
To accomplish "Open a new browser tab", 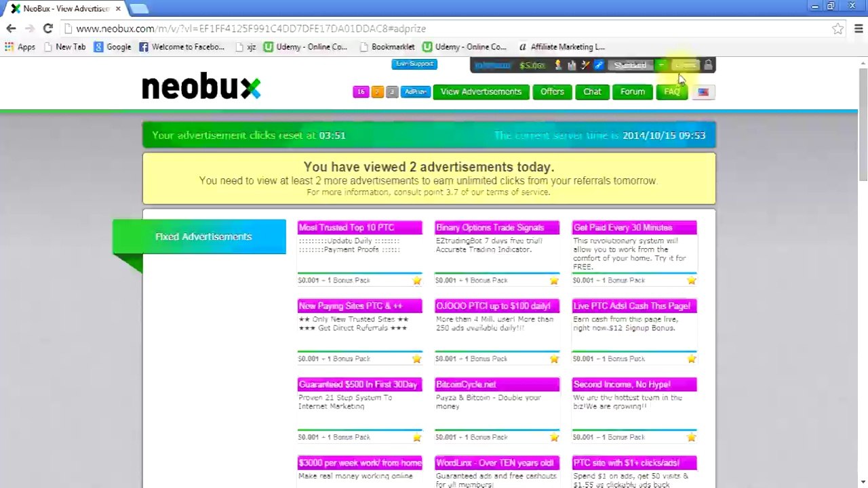I will pos(138,8).
